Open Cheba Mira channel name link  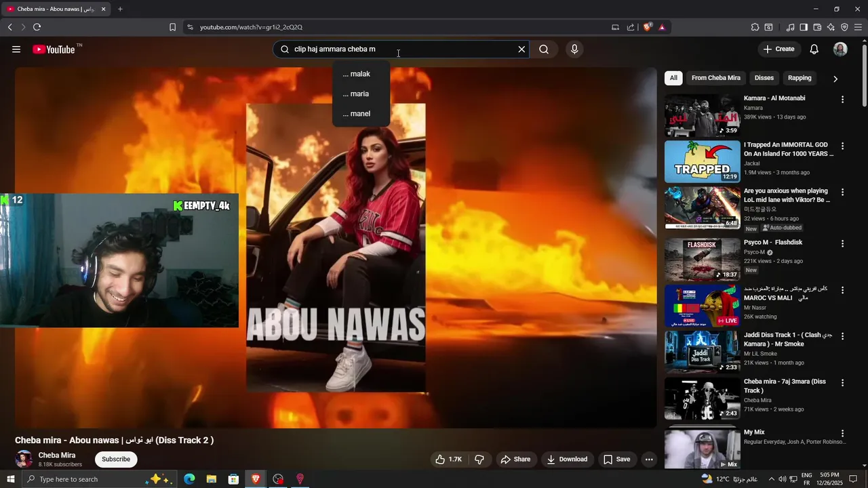(57, 455)
